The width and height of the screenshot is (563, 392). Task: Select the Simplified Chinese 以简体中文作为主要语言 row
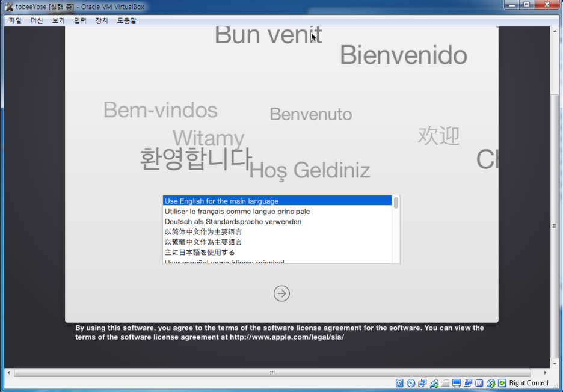point(277,232)
